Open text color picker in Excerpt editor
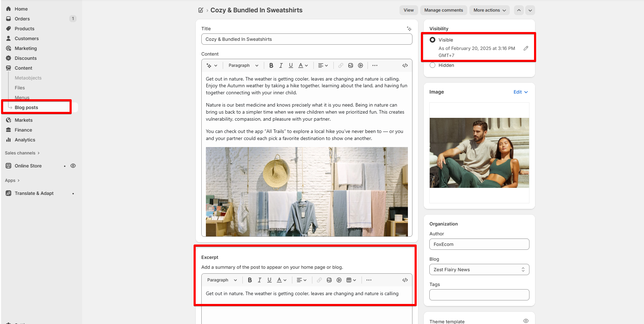This screenshot has width=644, height=324. tap(282, 280)
